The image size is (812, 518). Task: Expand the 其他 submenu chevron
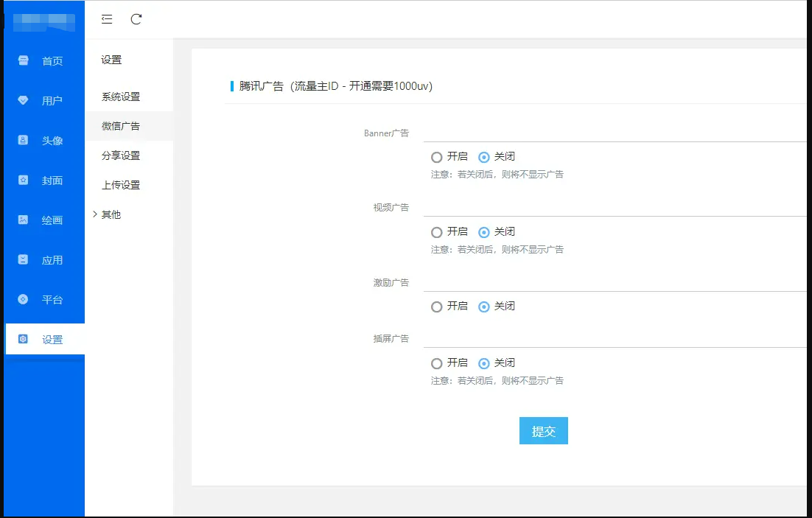(95, 214)
